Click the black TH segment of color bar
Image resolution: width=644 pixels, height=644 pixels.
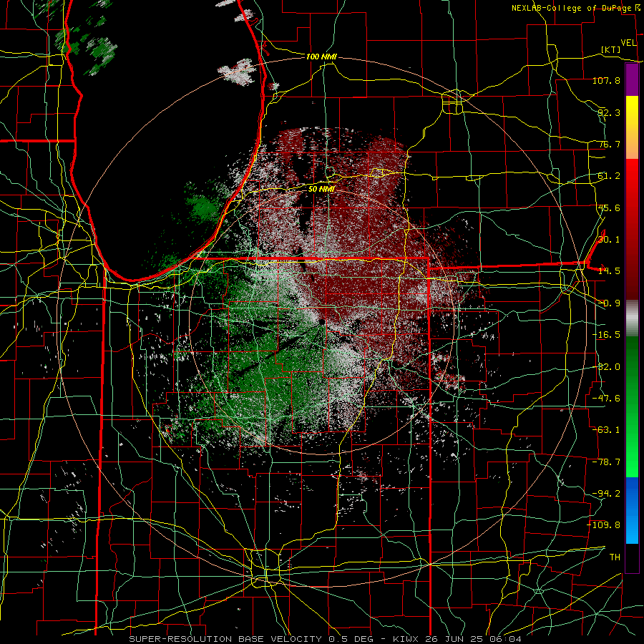pyautogui.click(x=632, y=557)
